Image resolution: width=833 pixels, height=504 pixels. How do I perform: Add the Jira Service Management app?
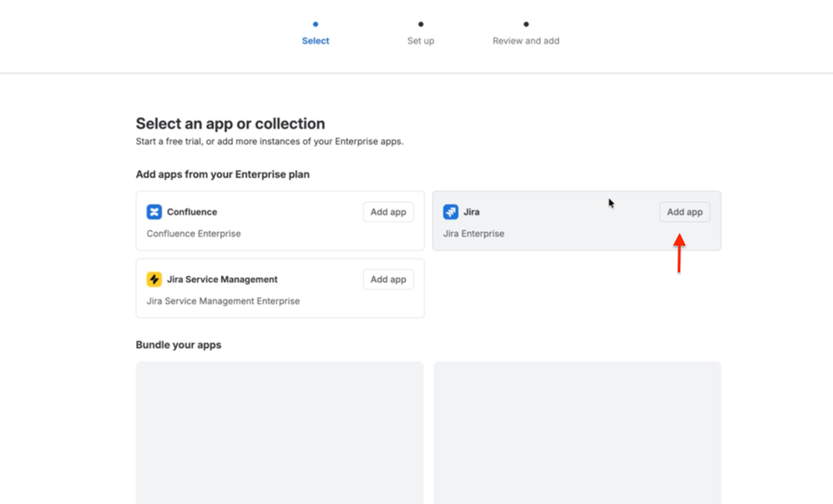pos(388,280)
